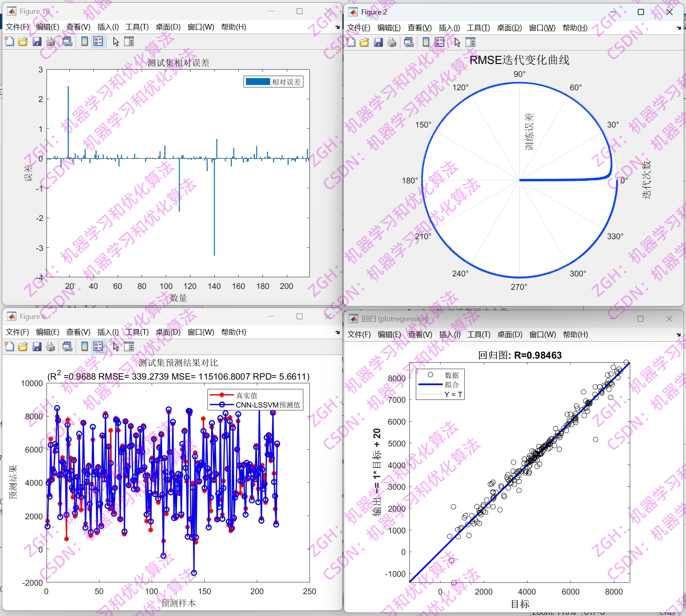The image size is (686, 616).
Task: Click Y = T legend entry in regression plot
Action: click(453, 394)
